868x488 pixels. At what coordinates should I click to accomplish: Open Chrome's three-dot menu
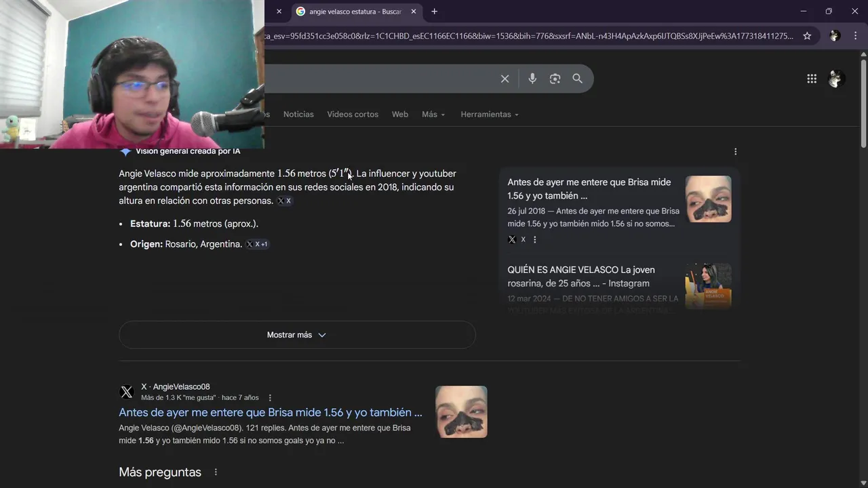point(855,36)
